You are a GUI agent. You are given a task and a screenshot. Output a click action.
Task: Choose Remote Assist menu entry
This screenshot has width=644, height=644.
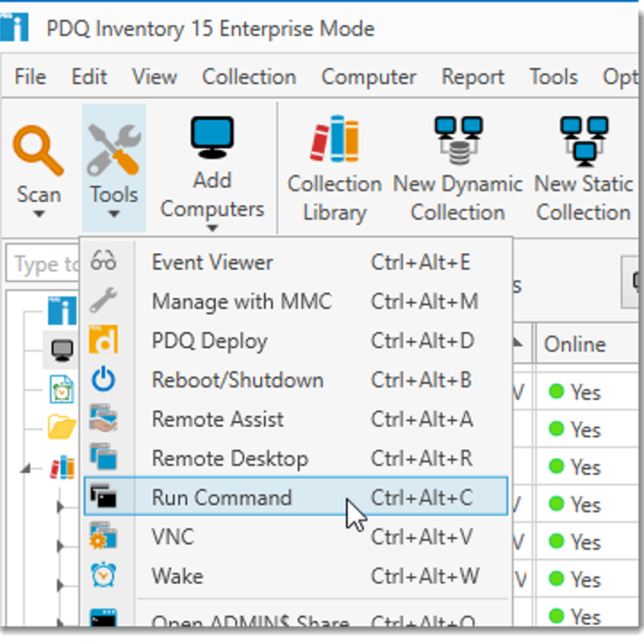click(296, 419)
